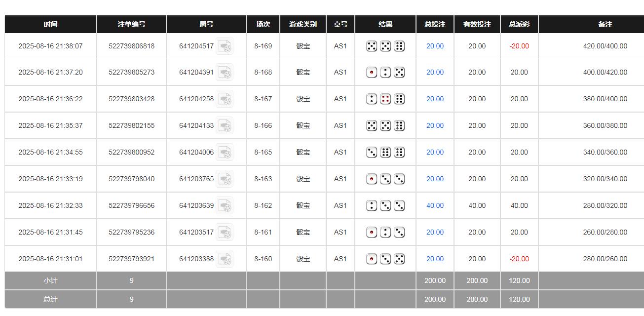Click dice result for round 8-163

click(385, 179)
